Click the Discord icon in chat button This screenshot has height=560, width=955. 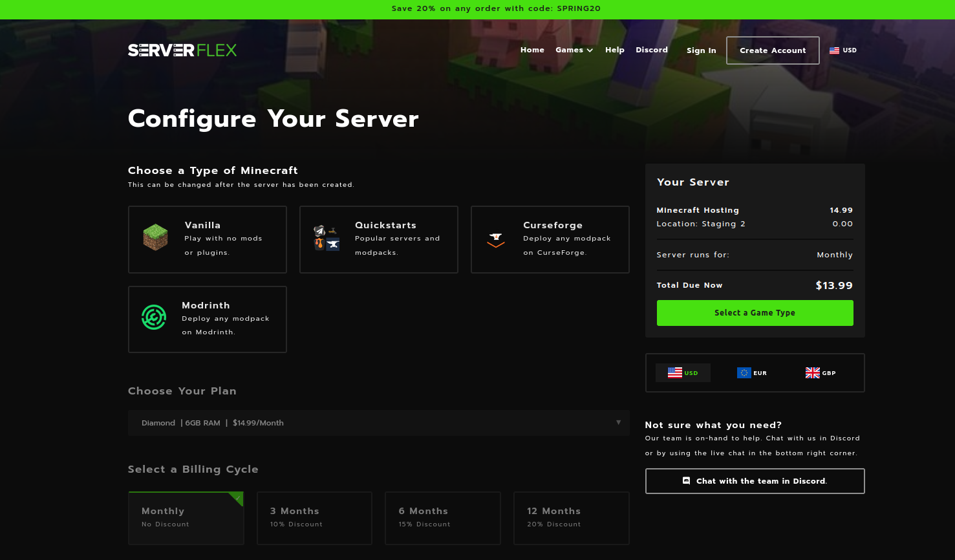pos(687,480)
